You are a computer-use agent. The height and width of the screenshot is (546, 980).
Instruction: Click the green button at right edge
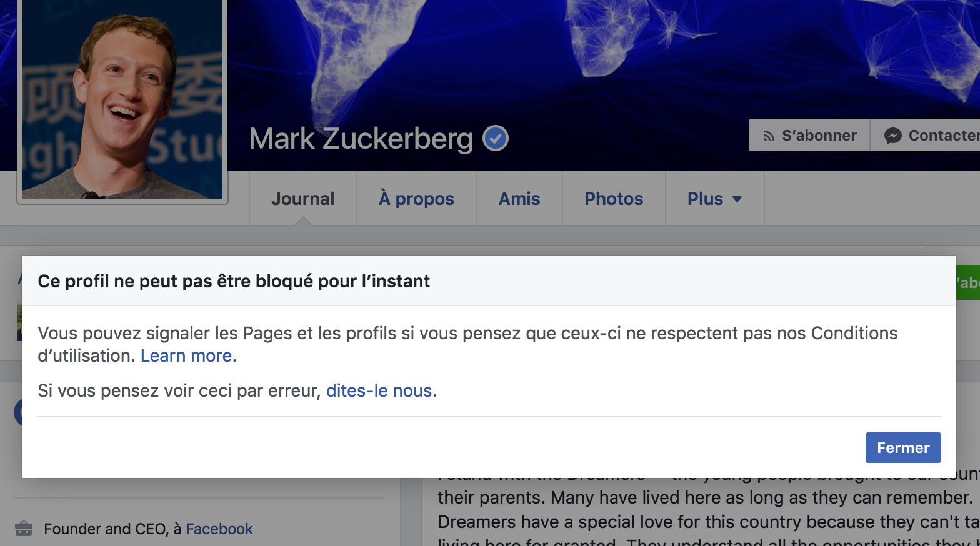click(967, 283)
